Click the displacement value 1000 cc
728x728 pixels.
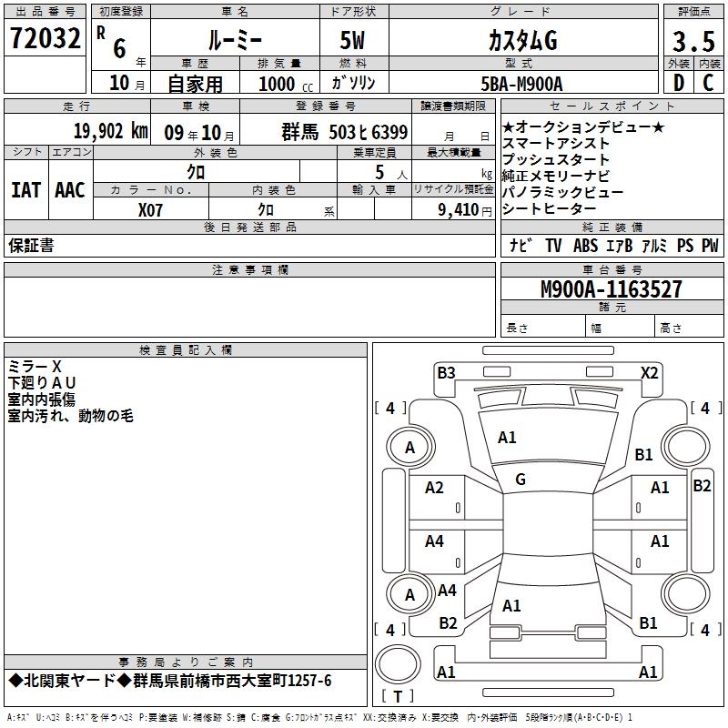click(286, 84)
